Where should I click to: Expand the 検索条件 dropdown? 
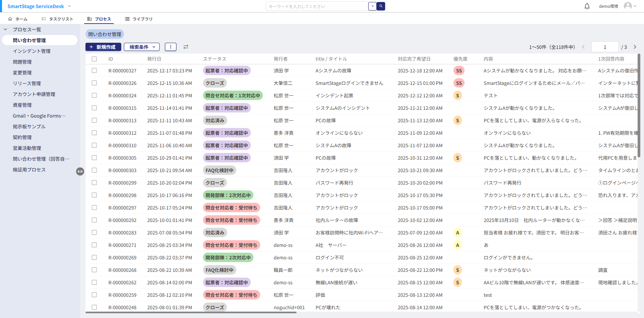coord(142,47)
